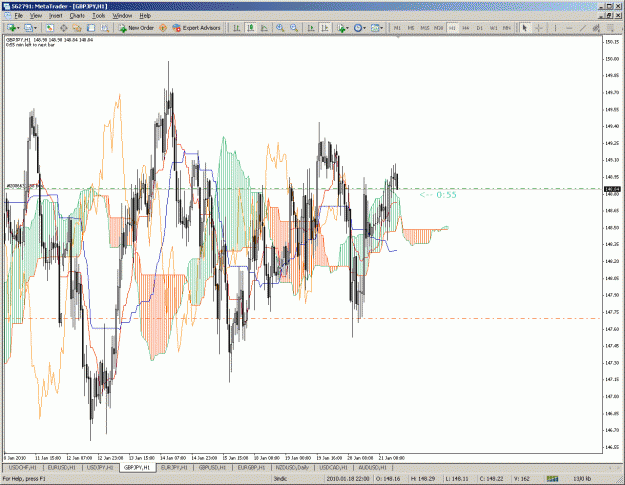
Task: Zoom in on the chart
Action: [x=280, y=28]
